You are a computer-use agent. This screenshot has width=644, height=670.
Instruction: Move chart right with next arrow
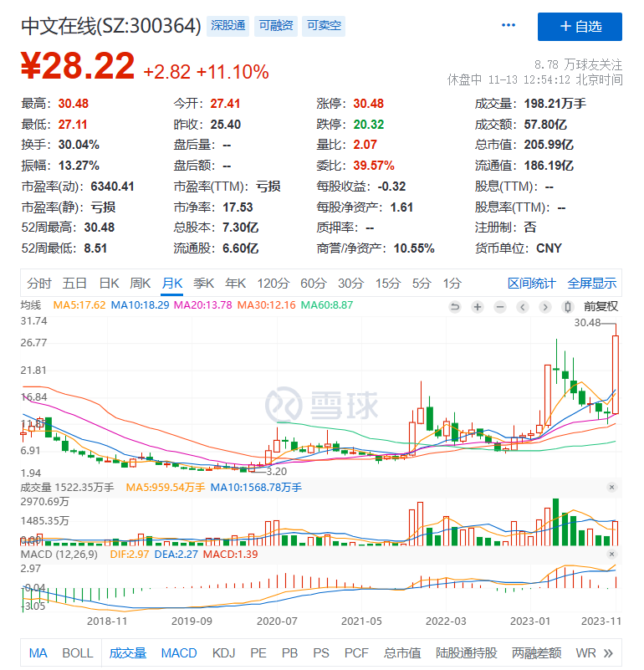(x=544, y=307)
